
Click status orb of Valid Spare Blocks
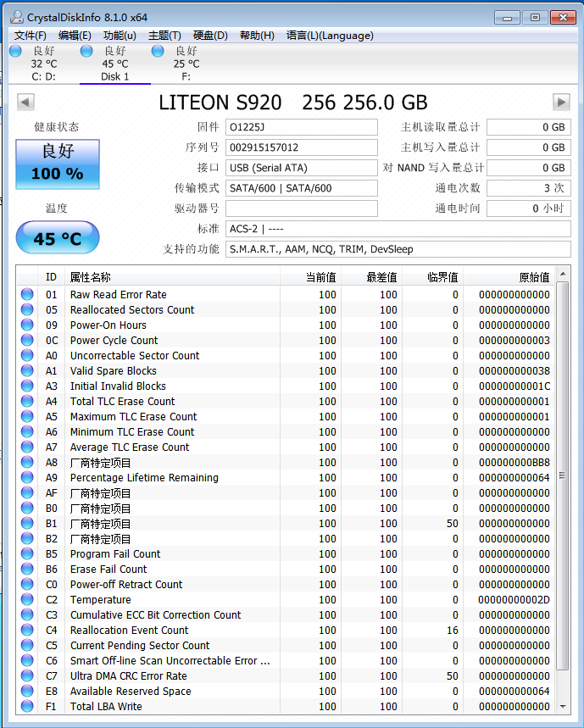pos(27,371)
